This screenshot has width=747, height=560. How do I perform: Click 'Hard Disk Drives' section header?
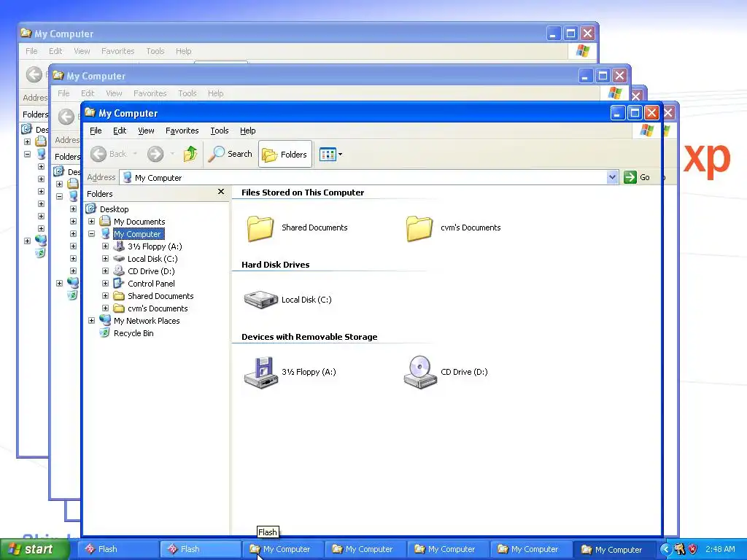275,265
